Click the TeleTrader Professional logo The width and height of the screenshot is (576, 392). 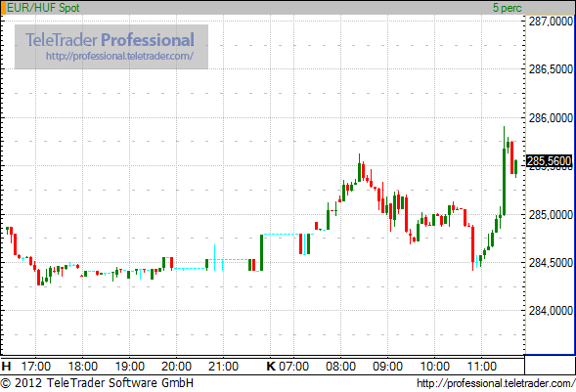click(110, 40)
